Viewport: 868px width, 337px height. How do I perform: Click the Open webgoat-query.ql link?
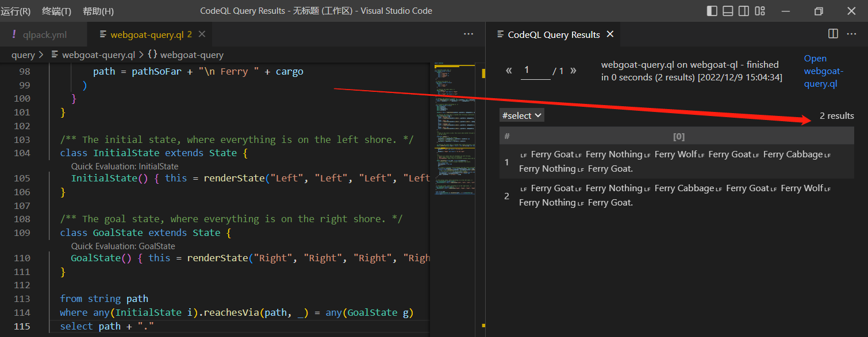pyautogui.click(x=823, y=71)
